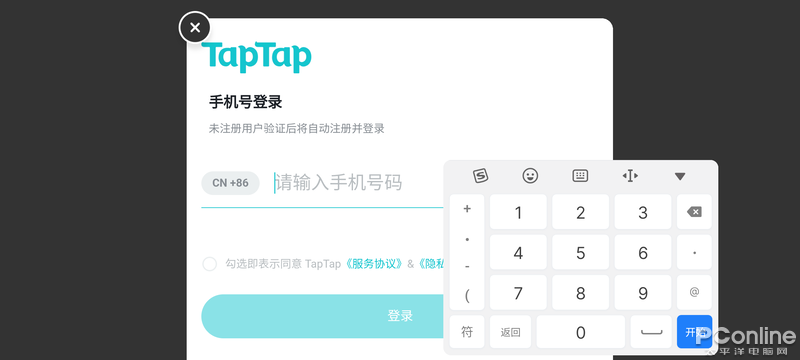This screenshot has height=360, width=800.
Task: Tap number key 0
Action: (581, 332)
